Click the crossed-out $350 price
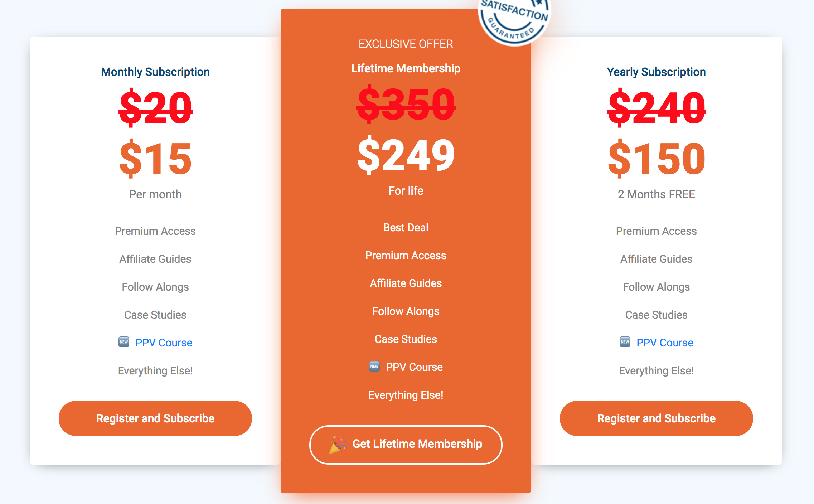This screenshot has height=504, width=814. pos(406,104)
